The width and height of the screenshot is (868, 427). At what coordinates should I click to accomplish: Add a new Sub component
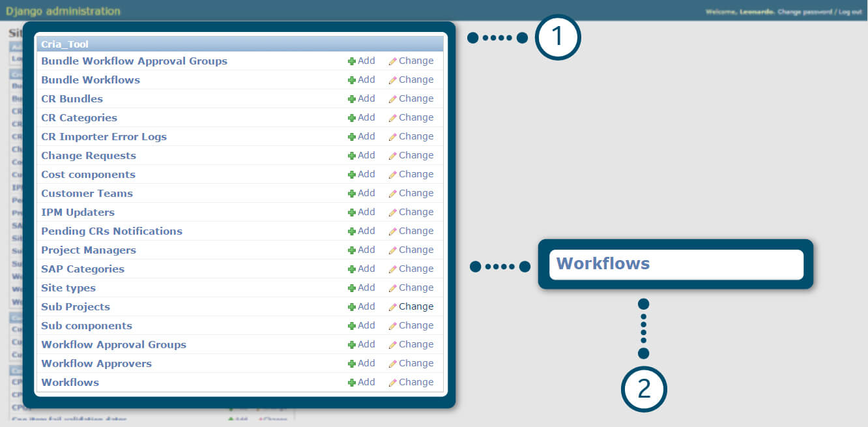(x=362, y=325)
